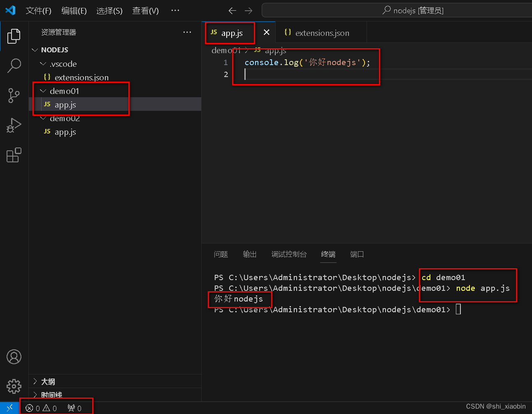Select app.js under demo01 folder
This screenshot has width=532, height=414.
click(x=115, y=105)
